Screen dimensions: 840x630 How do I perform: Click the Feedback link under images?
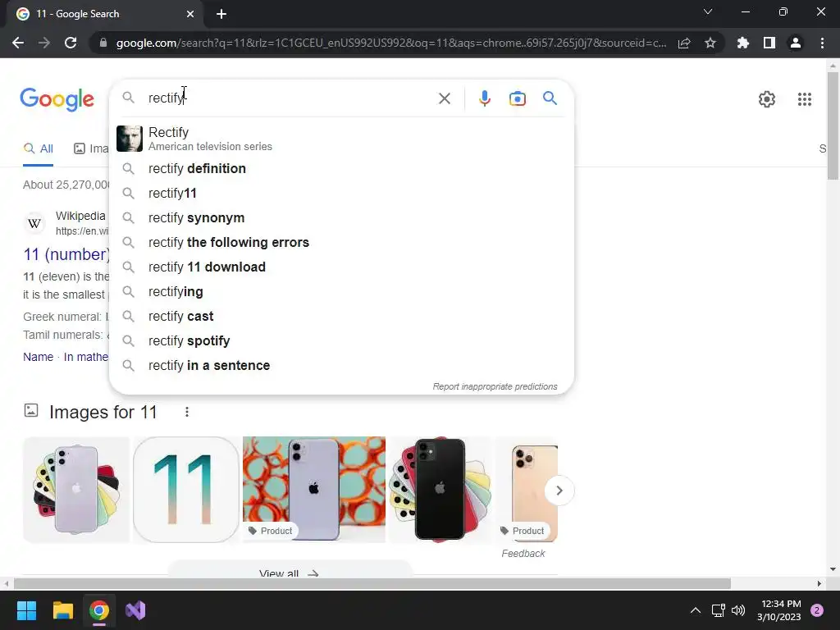click(x=523, y=554)
